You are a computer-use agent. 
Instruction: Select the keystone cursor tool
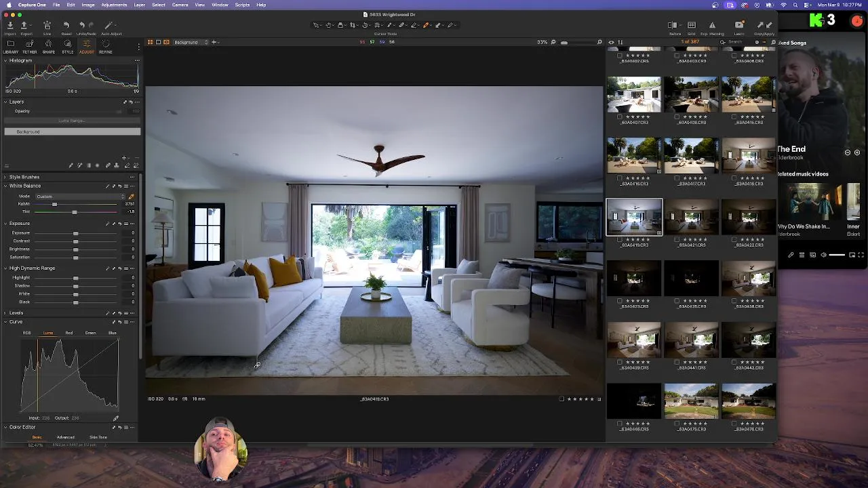377,25
